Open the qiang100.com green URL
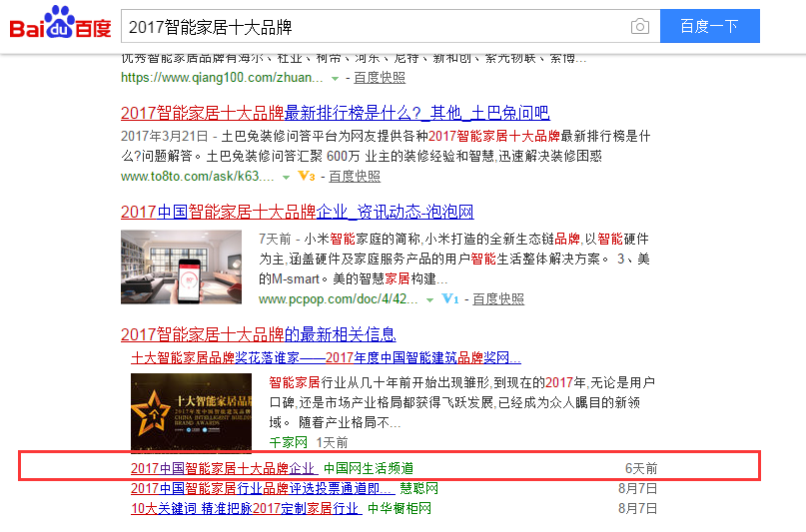 click(222, 78)
